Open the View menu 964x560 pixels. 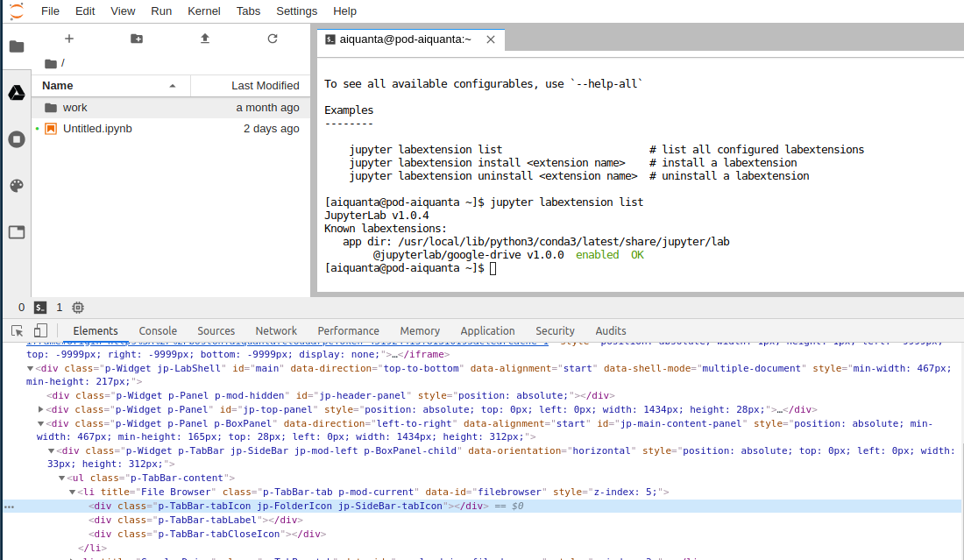(x=123, y=11)
